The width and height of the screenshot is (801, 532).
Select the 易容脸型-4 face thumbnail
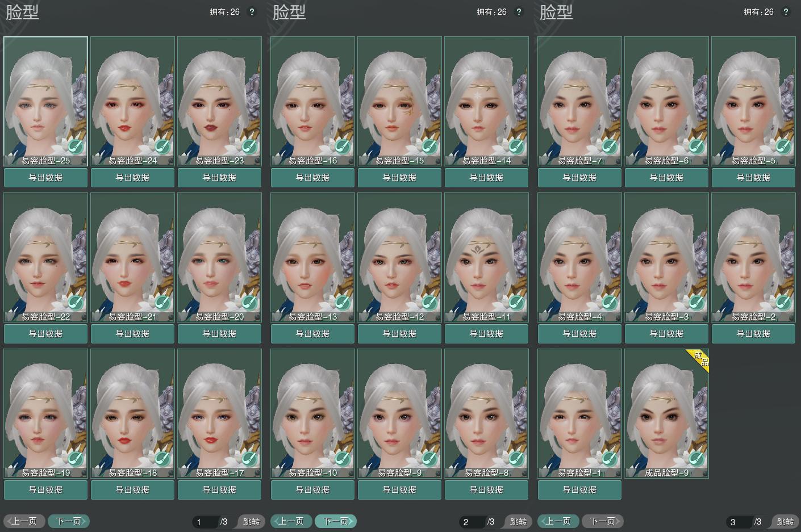580,257
